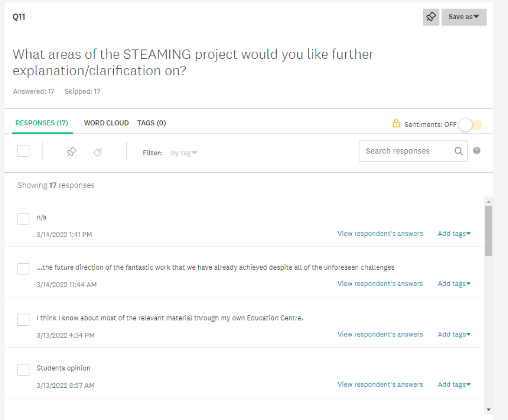The image size is (508, 420).
Task: Click the Sentiments lock icon
Action: (x=396, y=124)
